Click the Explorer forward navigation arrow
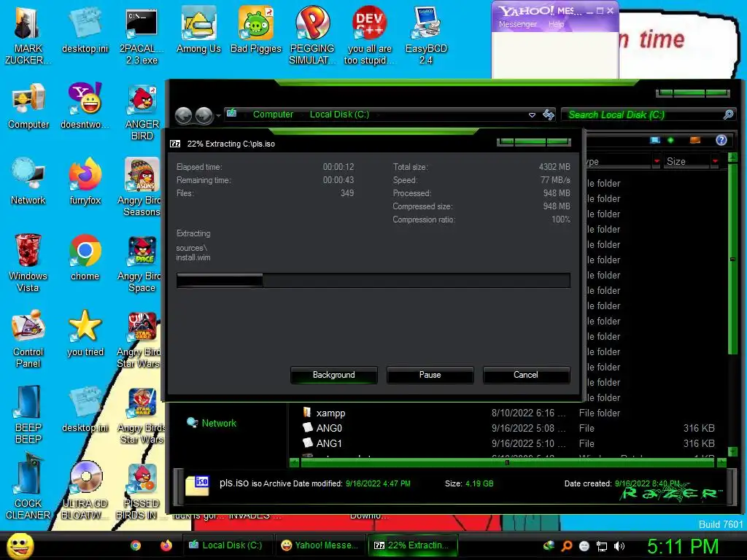Viewport: 747px width, 560px height. tap(204, 115)
